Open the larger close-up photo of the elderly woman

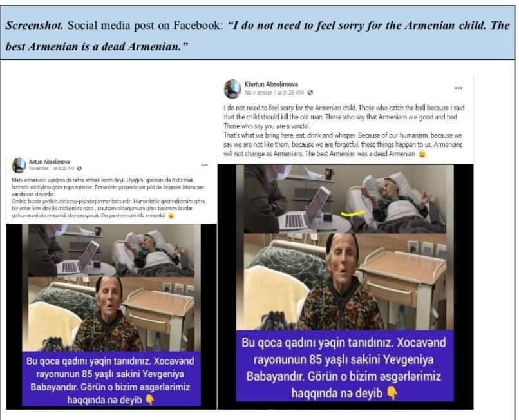[x=345, y=282]
